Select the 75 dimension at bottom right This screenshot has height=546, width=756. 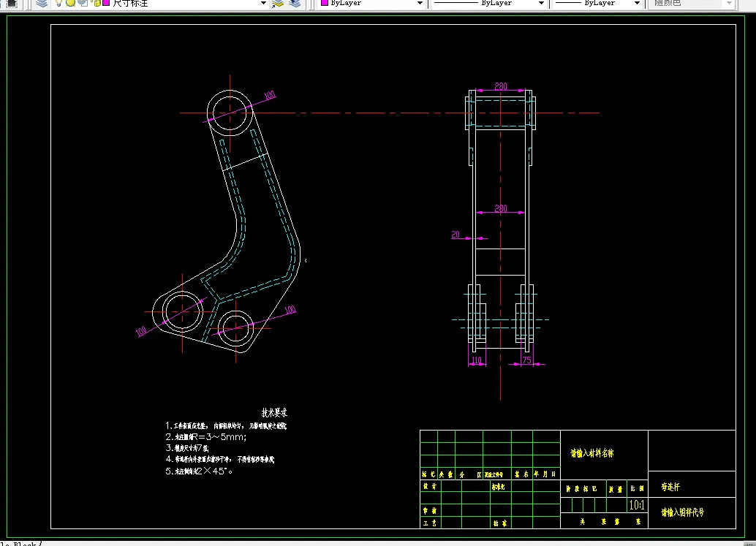pos(526,360)
